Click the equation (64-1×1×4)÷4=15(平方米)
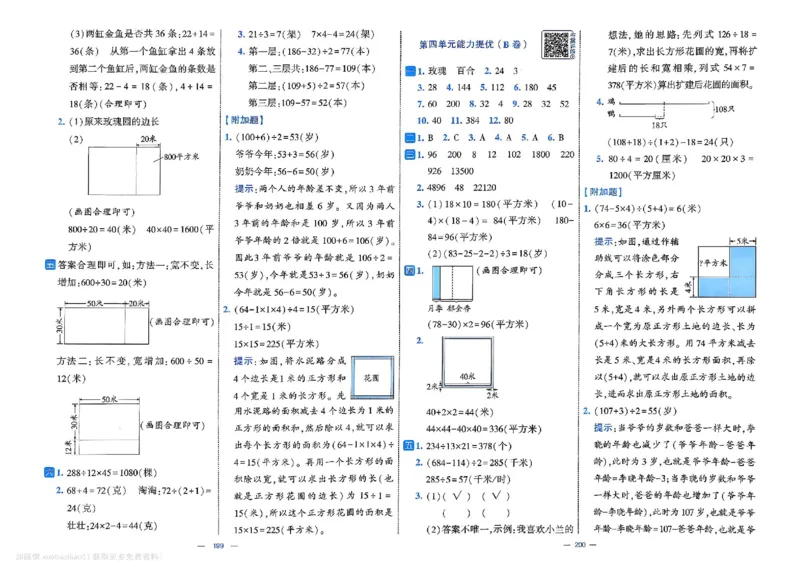This screenshot has height=566, width=800. (293, 310)
